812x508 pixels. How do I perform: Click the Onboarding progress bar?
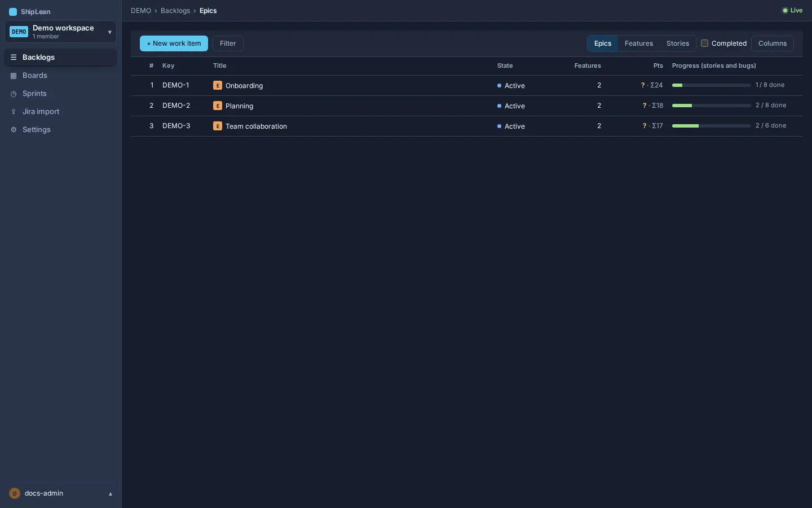(x=712, y=85)
